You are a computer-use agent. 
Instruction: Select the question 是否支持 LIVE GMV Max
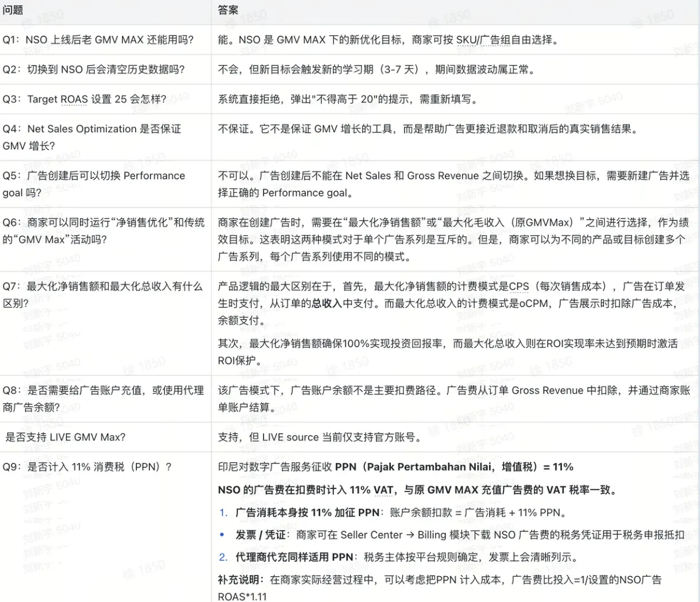[66, 437]
